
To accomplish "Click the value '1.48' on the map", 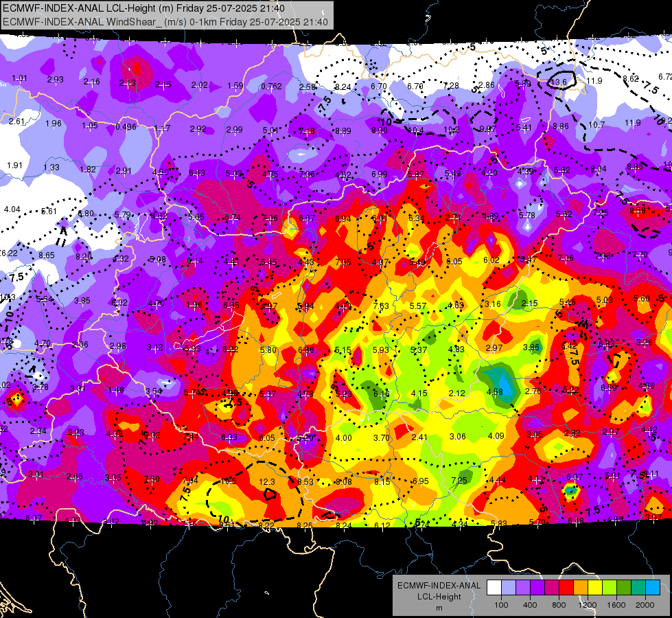I will click(x=116, y=390).
